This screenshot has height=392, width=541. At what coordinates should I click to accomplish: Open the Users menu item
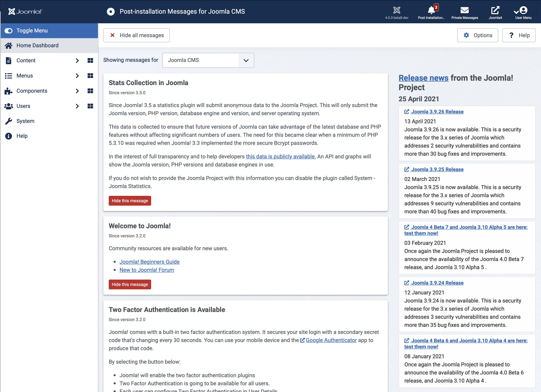[23, 106]
